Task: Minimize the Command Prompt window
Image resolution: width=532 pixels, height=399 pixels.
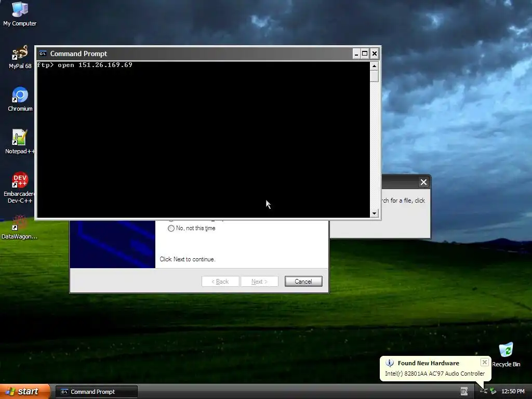Action: pos(356,54)
